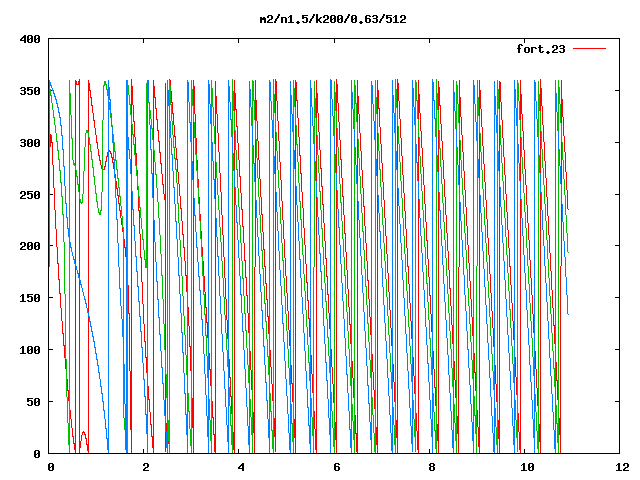Click y-axis label 300

pos(30,143)
